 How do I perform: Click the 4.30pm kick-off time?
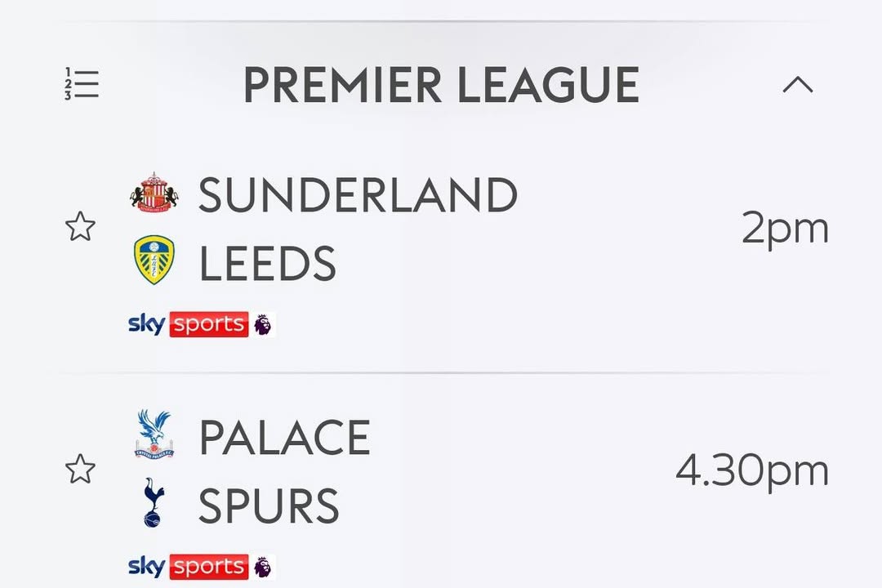pyautogui.click(x=751, y=471)
